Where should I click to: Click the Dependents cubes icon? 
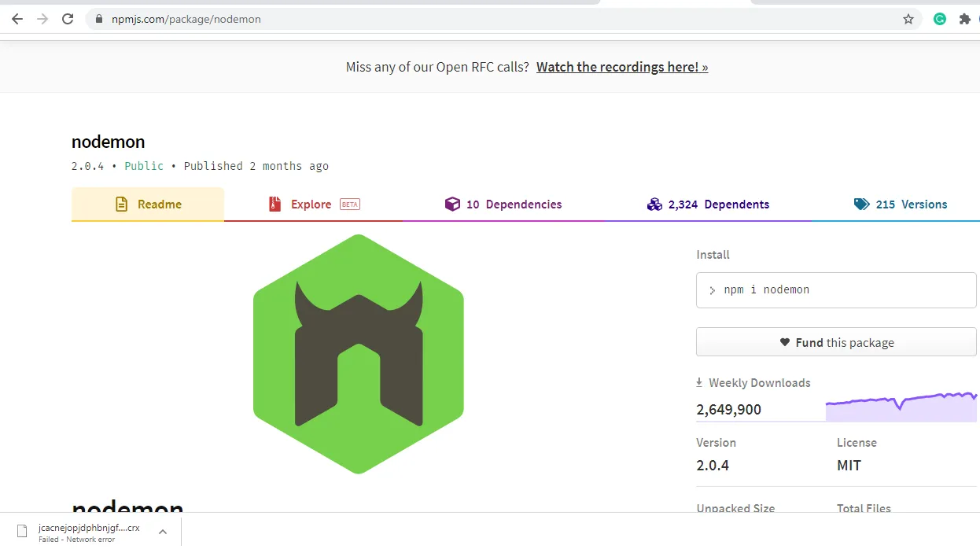coord(654,204)
